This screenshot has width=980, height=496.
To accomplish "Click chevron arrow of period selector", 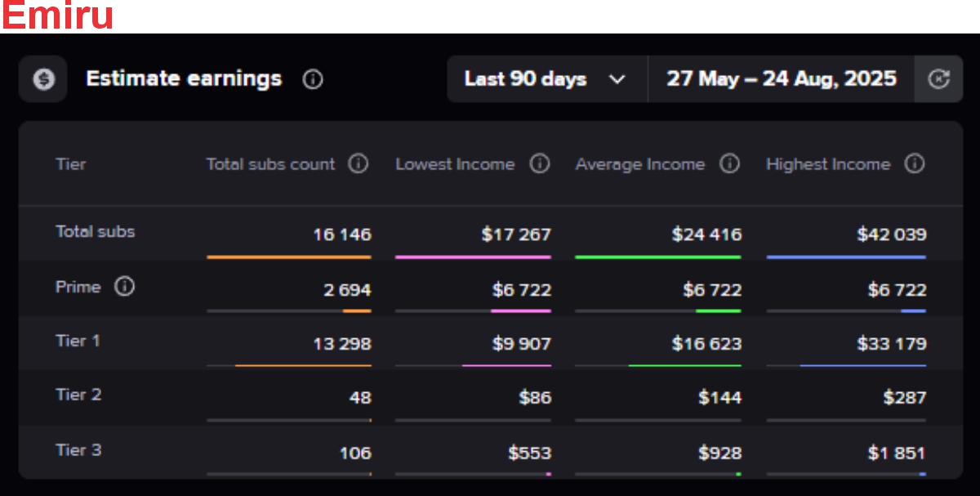I will (617, 79).
